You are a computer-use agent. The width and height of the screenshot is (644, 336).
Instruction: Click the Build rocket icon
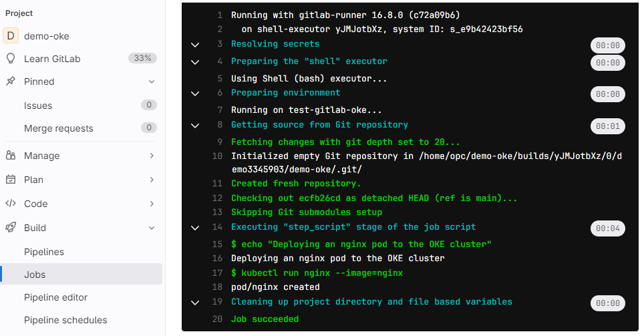pos(11,228)
